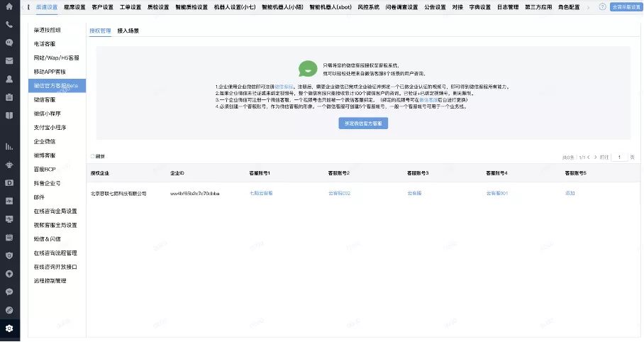Click the question mark help icon
Screen dimensions: 644x342
tap(602, 6)
